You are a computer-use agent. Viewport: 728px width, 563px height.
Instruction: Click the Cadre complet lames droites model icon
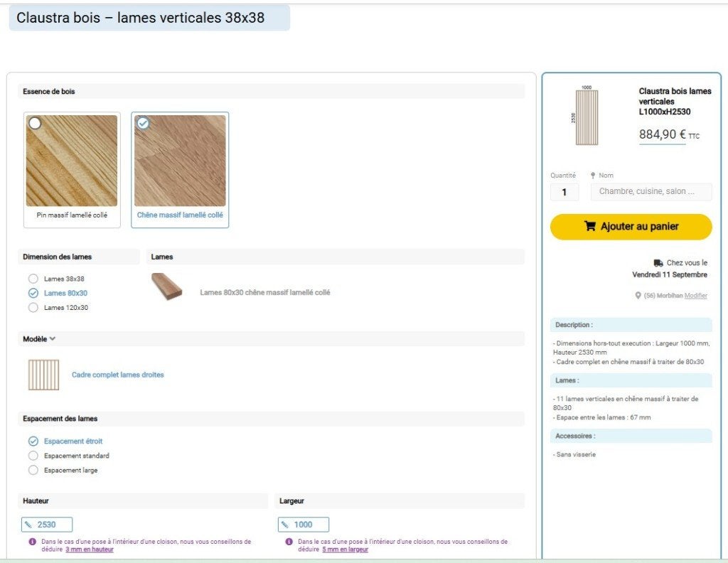[x=43, y=375]
